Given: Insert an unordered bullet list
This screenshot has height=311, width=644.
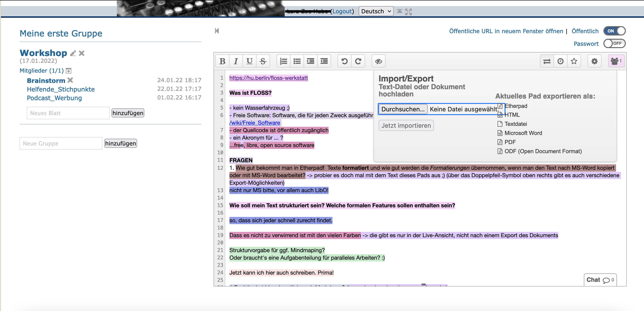Looking at the screenshot, I should coord(297,61).
